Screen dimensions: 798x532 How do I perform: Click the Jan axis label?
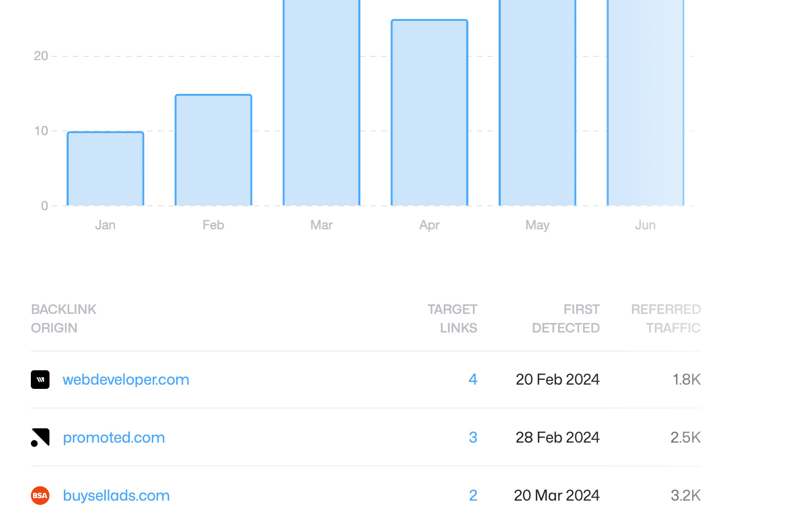(105, 225)
